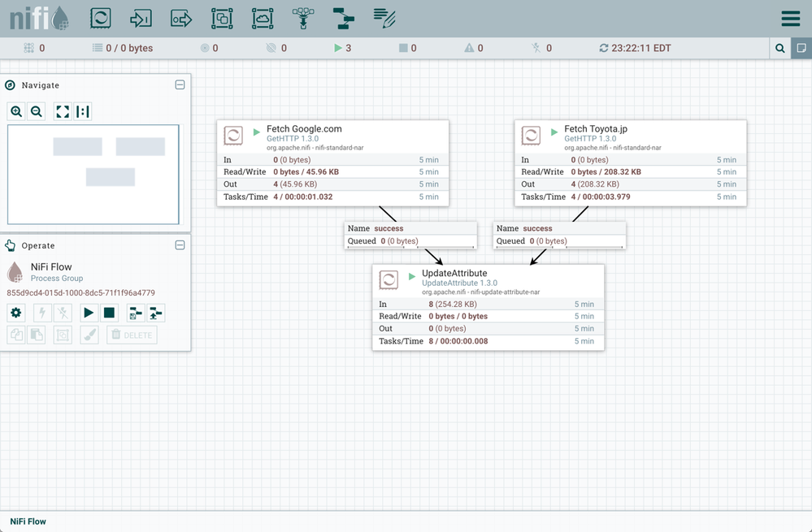Zoom in using Navigate panel button

pos(16,111)
